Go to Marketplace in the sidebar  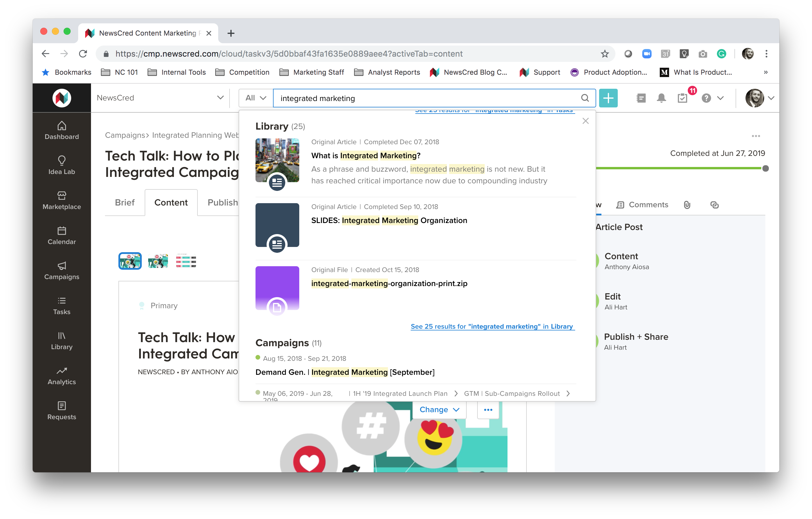click(x=62, y=201)
